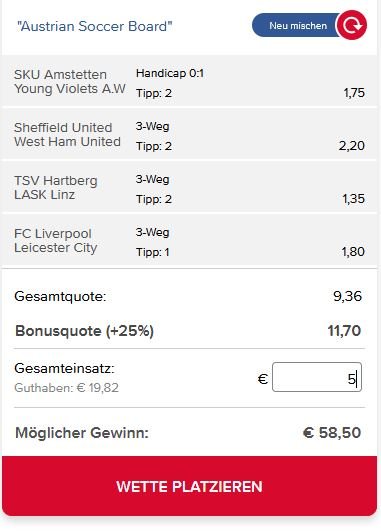Click the Neu mischen button

tap(298, 26)
